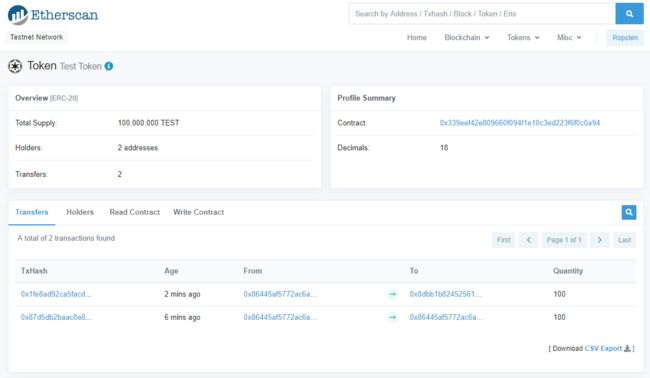Click the Ropsten network button

tap(625, 38)
